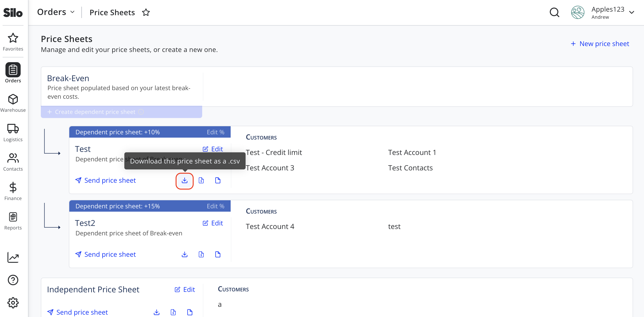Open the Break-Even price sheet title
Screen dimensions: 644x317
tap(68, 78)
